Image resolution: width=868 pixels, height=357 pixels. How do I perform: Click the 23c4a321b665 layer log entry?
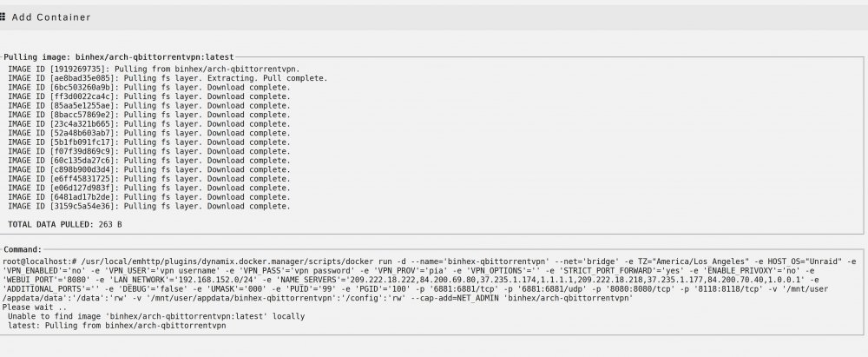click(x=149, y=123)
